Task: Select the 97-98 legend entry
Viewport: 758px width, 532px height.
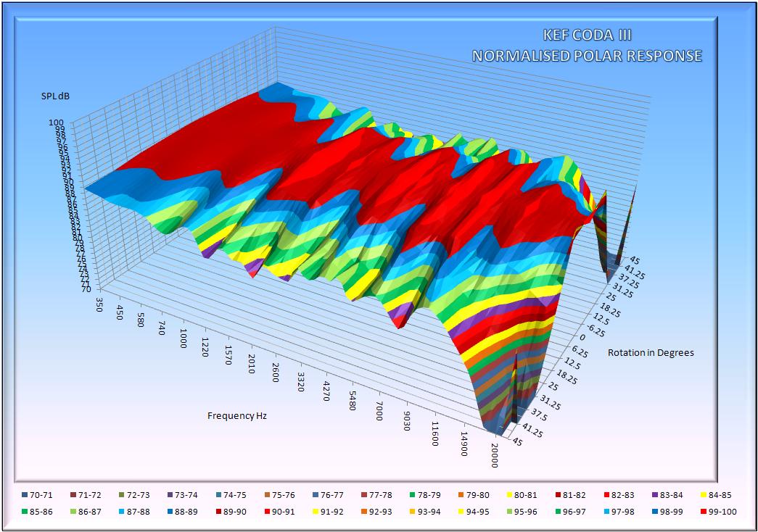Action: 619,512
